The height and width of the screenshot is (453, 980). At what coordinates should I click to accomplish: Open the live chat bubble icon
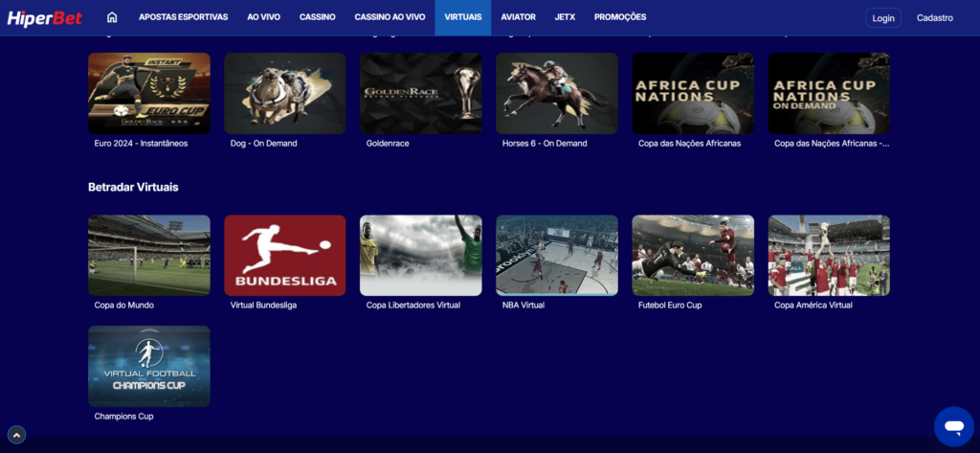click(x=953, y=426)
